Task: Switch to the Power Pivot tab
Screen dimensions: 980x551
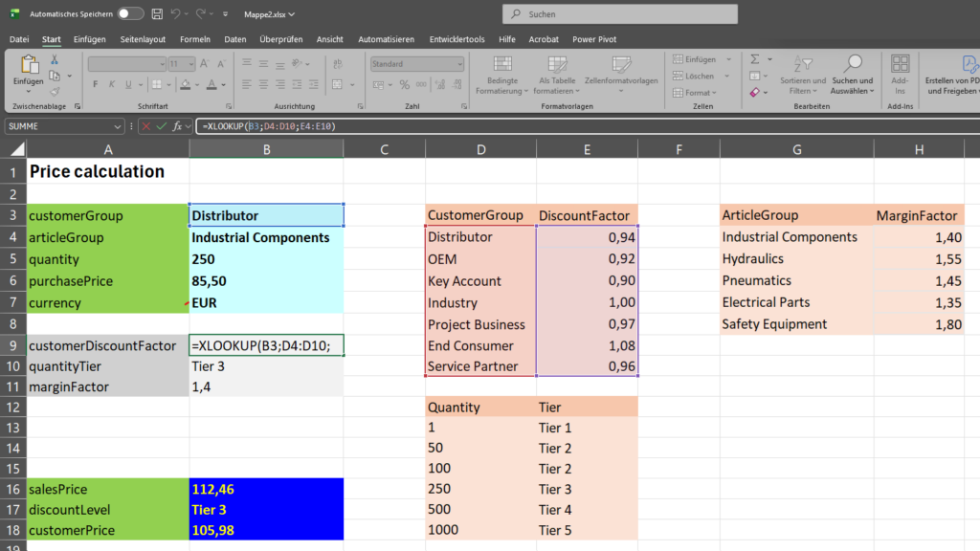Action: tap(594, 38)
